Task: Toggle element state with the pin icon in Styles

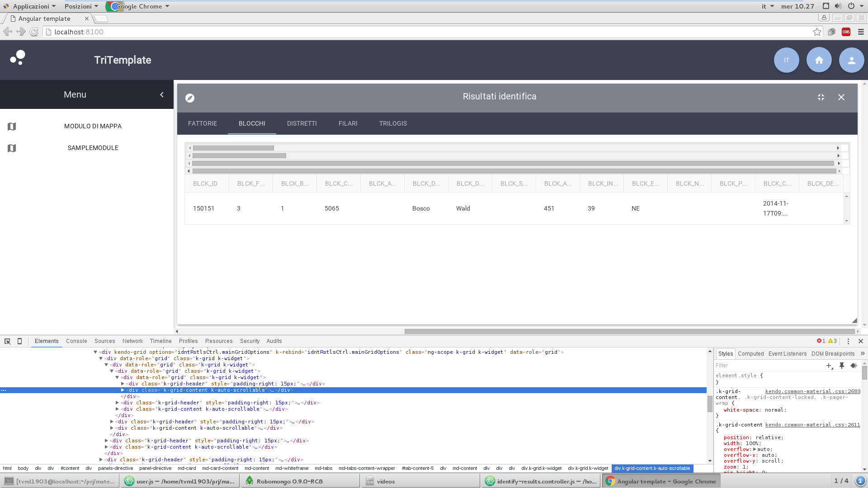Action: (x=842, y=366)
